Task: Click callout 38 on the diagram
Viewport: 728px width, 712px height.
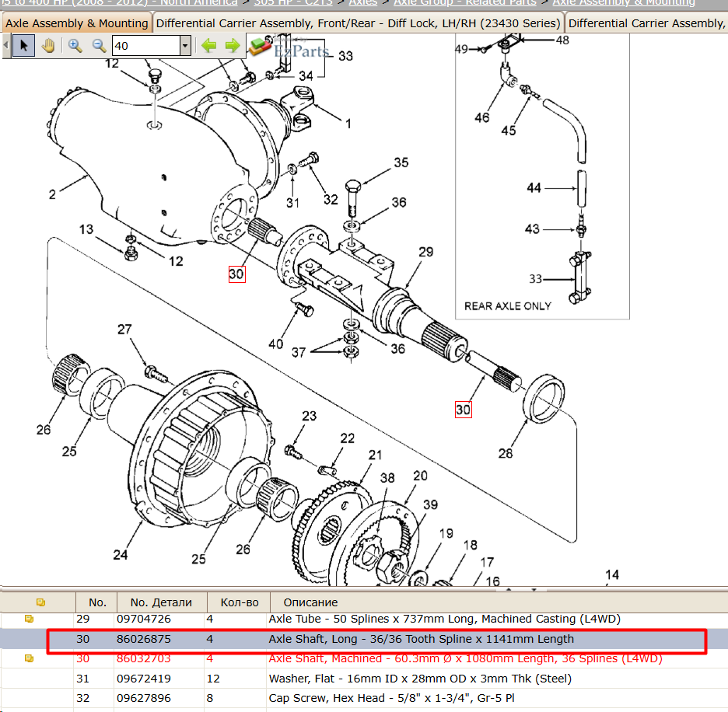Action: [x=387, y=477]
